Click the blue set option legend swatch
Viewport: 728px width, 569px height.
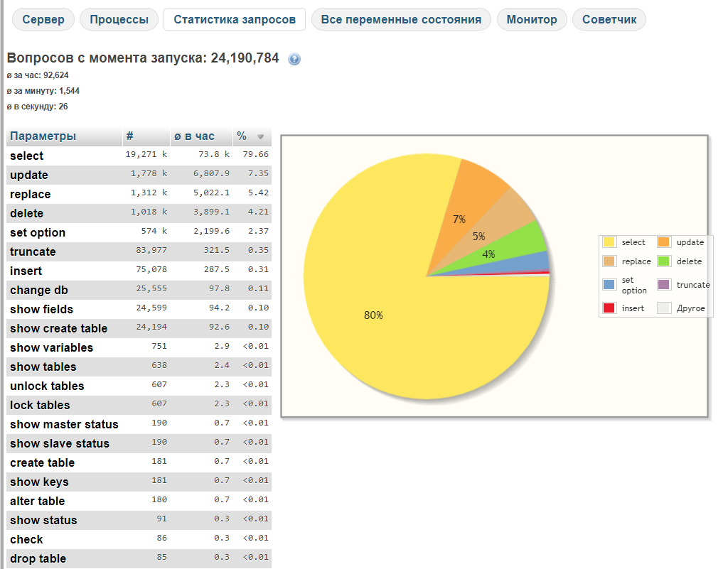[x=609, y=285]
